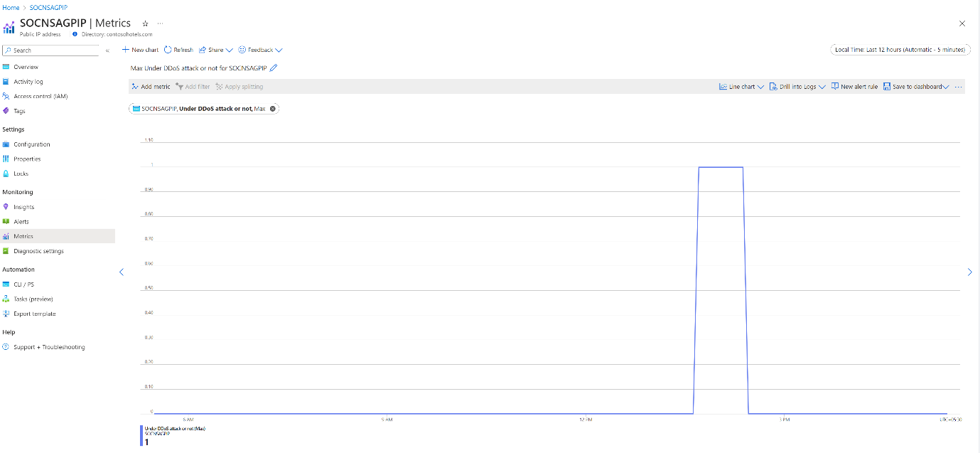
Task: Click the New alert rule button
Action: pos(854,87)
